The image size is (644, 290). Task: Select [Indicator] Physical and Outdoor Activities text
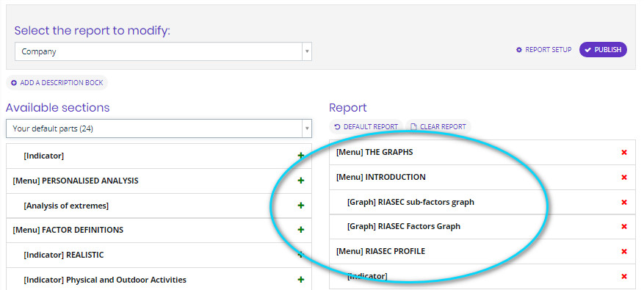tap(105, 280)
